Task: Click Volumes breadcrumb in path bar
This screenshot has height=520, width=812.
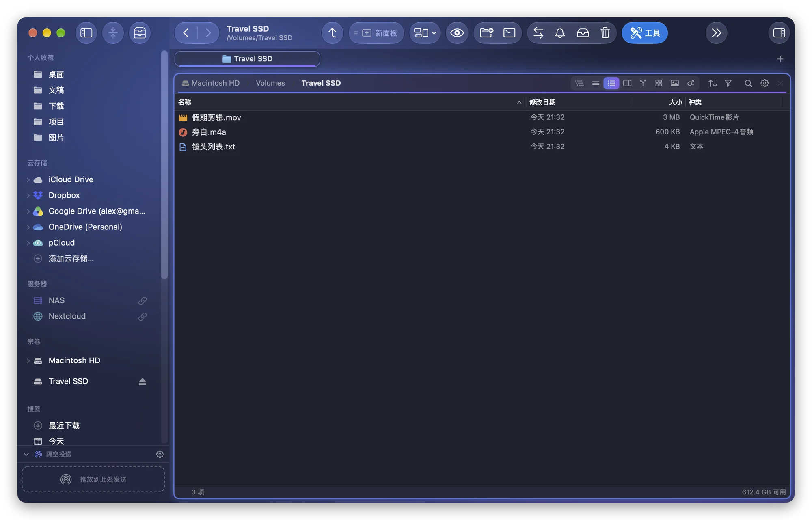Action: point(270,83)
